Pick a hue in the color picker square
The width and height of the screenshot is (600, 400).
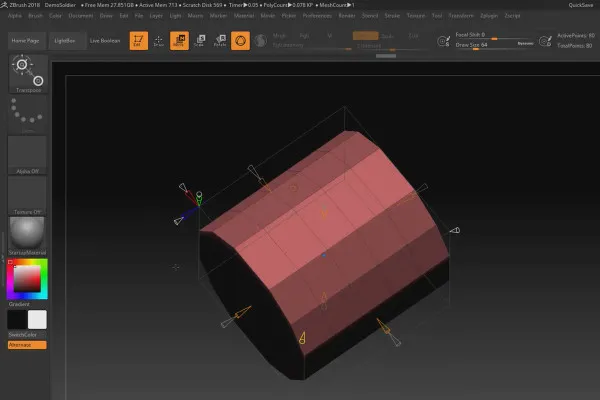pos(27,279)
